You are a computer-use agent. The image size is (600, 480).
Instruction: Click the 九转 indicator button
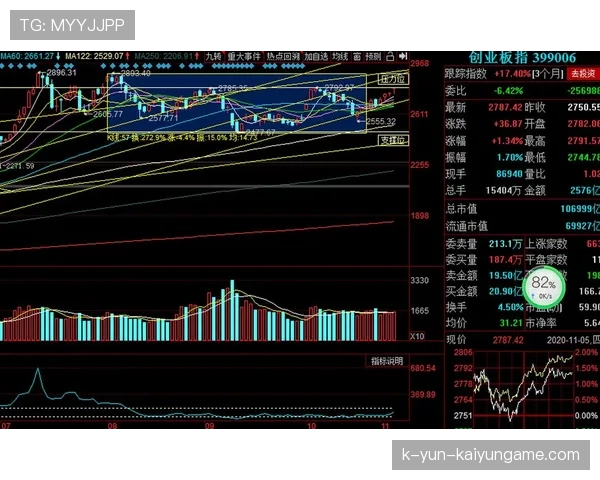click(213, 57)
